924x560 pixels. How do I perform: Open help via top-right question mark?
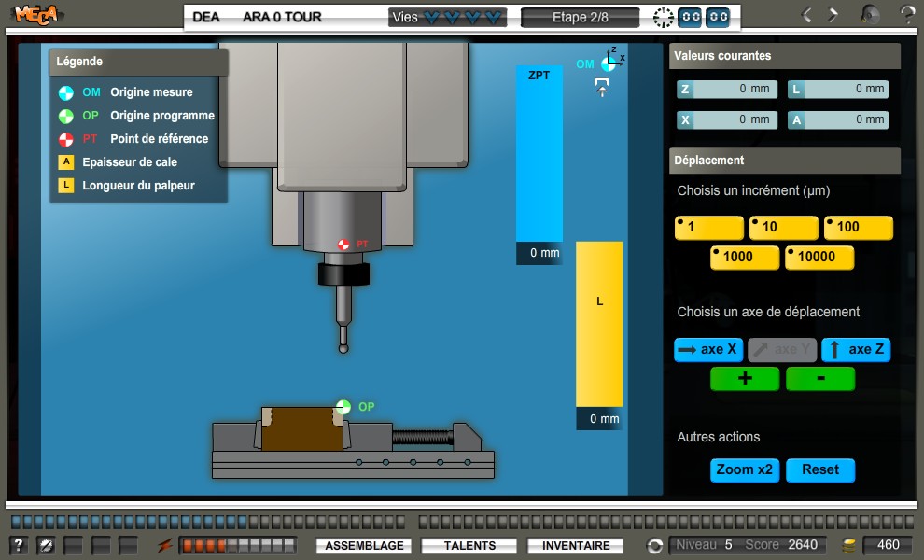pyautogui.click(x=907, y=15)
